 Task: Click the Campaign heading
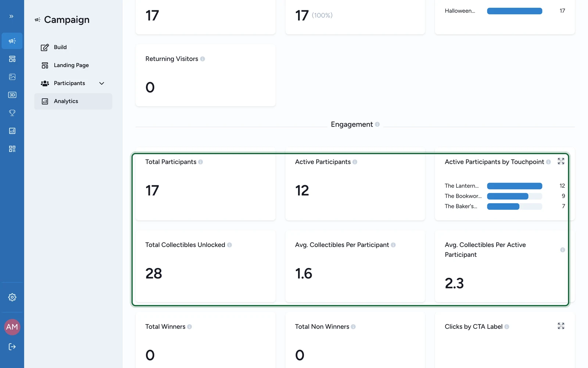[x=67, y=20]
